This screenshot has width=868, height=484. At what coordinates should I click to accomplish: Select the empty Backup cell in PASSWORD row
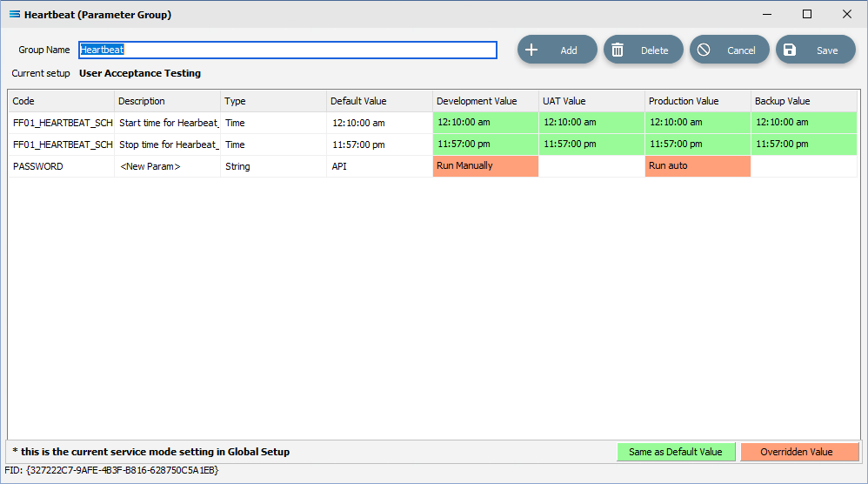point(804,166)
